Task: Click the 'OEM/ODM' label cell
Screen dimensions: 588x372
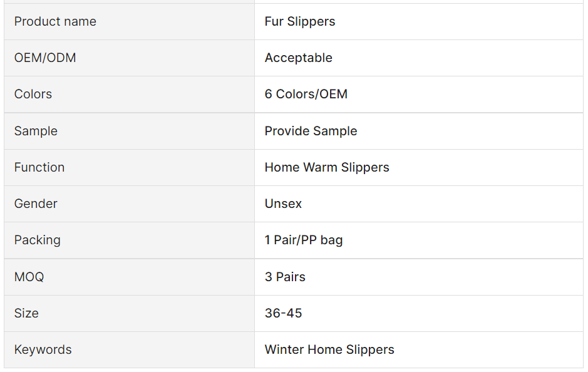Action: point(45,58)
